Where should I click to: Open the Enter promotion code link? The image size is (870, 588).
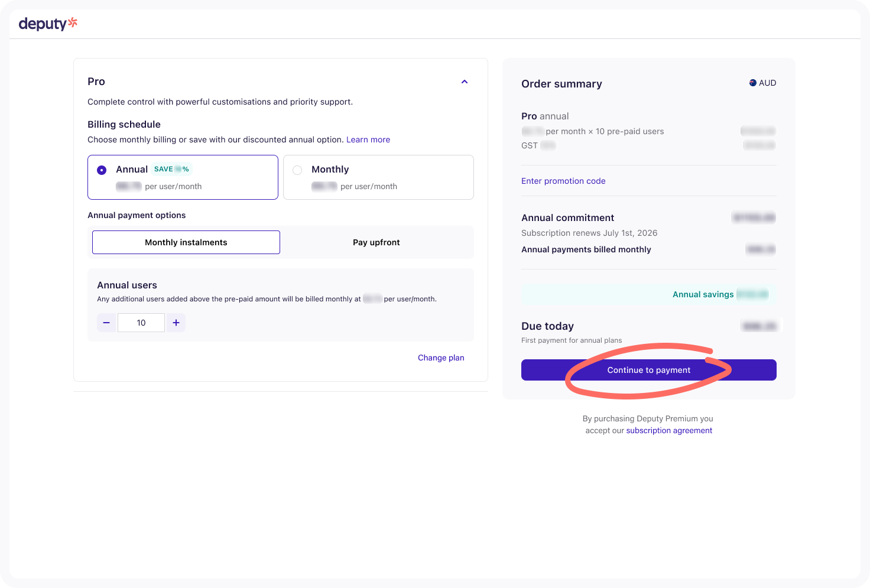563,181
